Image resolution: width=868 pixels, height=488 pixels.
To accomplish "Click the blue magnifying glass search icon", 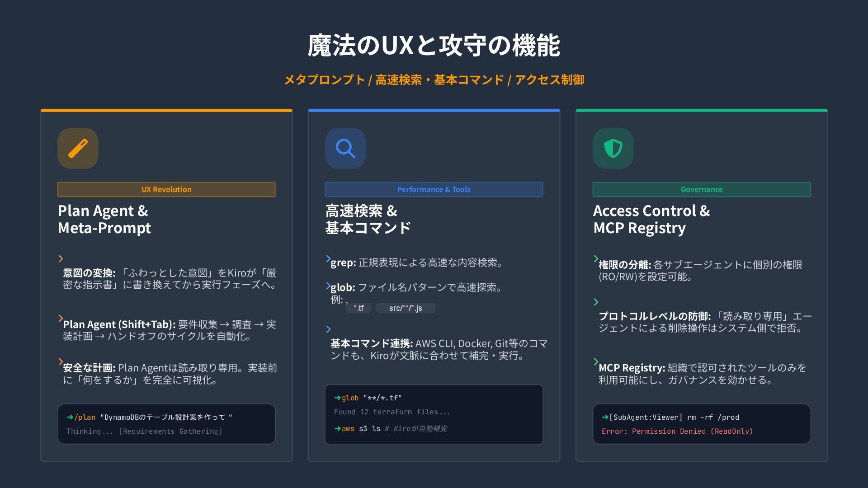I will (x=345, y=148).
